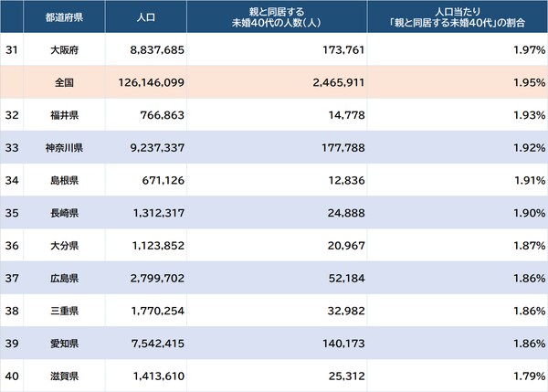Select the 親と同居する未婚40代の人数 header
This screenshot has width=548, height=392.
point(277,17)
